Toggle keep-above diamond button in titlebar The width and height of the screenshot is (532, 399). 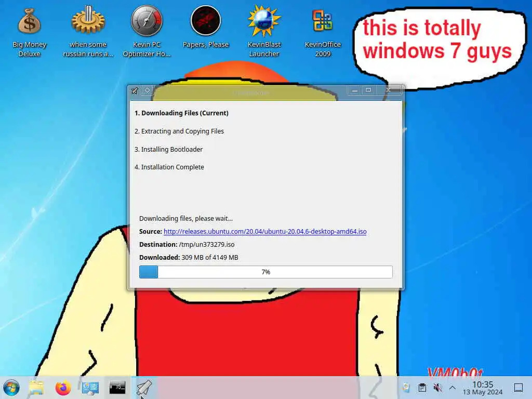(147, 90)
